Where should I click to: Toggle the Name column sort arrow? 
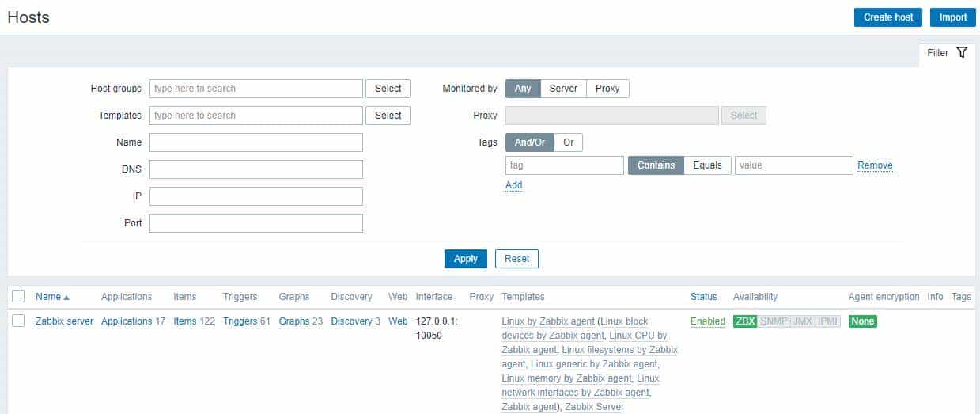[66, 298]
